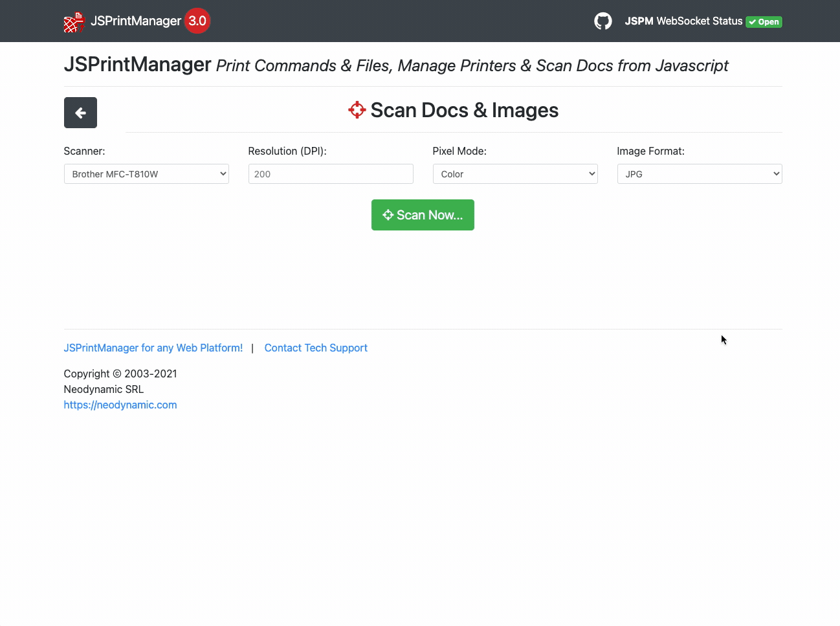Click the Image Format: label
The image size is (840, 626).
650,151
